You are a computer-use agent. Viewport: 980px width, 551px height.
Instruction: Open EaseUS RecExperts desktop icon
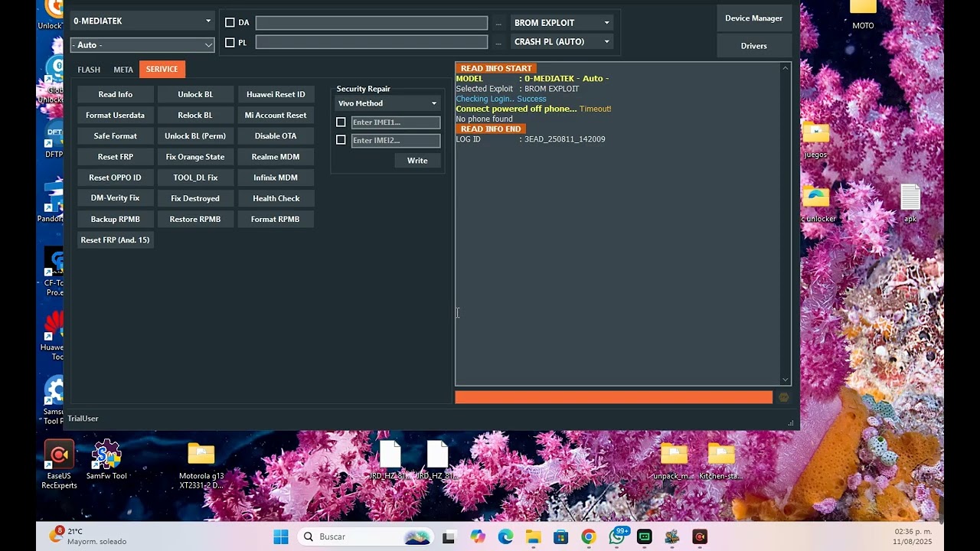click(x=59, y=465)
